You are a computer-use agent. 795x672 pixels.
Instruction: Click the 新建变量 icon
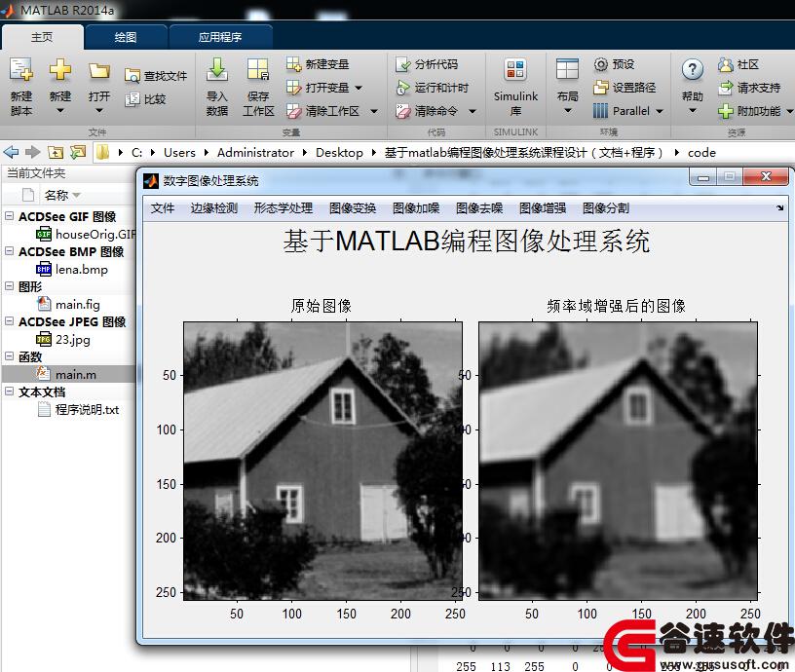(293, 64)
